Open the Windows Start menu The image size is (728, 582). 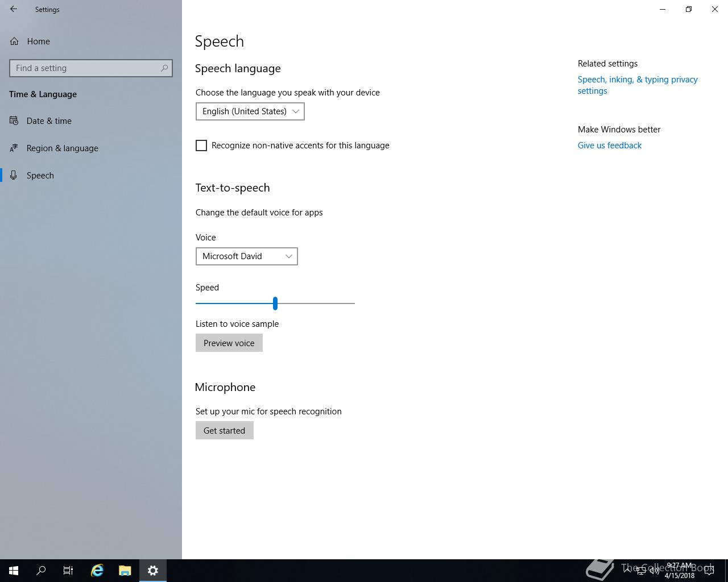14,571
